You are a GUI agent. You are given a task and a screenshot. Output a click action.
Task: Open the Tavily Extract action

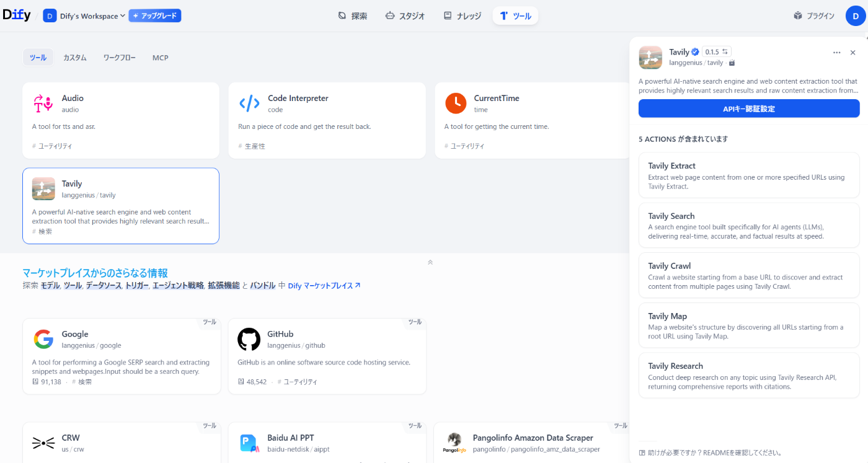(749, 175)
